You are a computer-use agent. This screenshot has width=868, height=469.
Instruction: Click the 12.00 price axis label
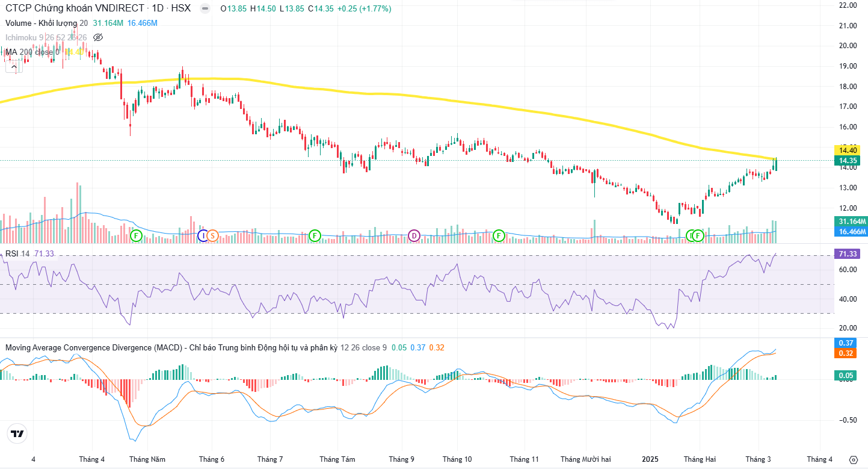848,208
